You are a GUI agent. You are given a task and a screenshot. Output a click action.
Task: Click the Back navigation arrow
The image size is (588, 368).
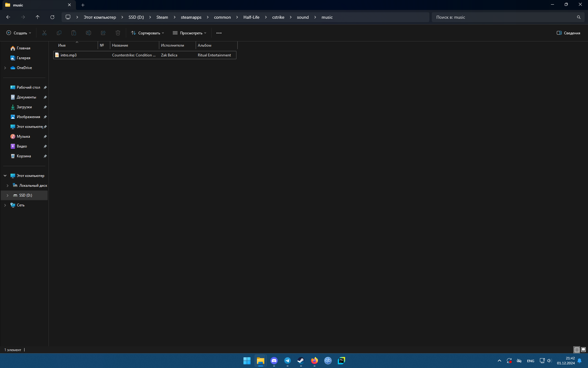click(8, 17)
